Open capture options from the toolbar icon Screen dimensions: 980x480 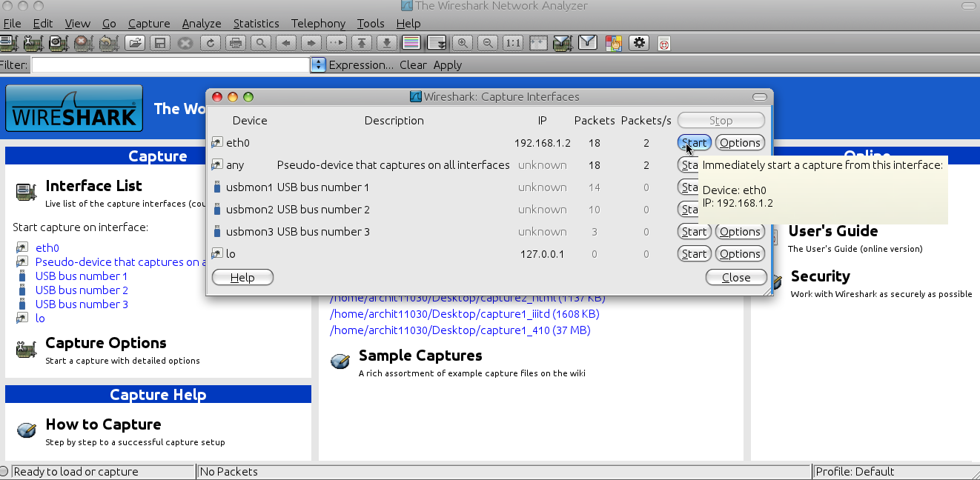pyautogui.click(x=33, y=42)
